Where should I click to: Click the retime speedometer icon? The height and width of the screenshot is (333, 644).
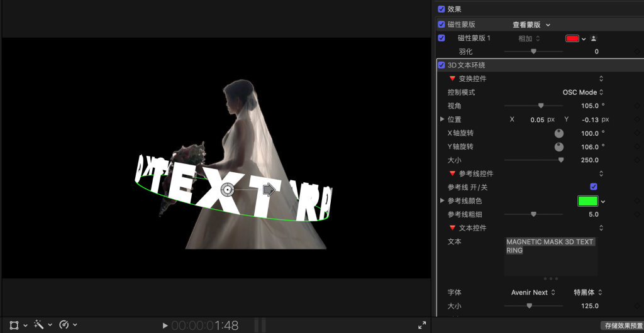coord(64,325)
